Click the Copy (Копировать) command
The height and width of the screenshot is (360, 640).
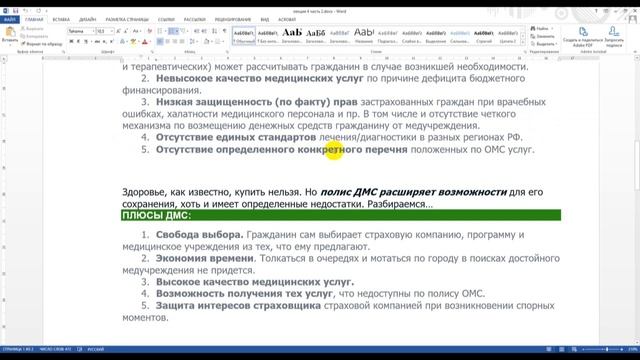(34, 36)
